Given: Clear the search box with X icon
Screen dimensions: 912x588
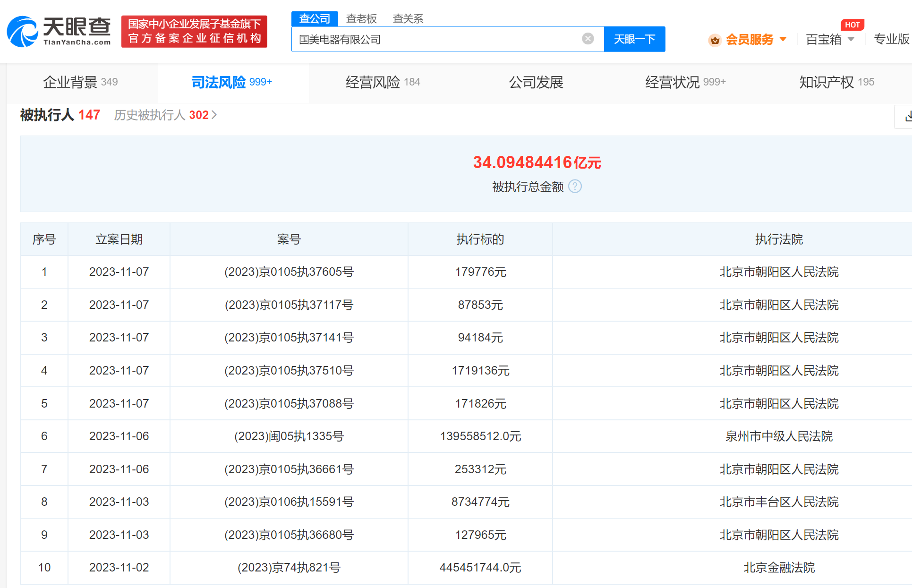Looking at the screenshot, I should click(588, 39).
